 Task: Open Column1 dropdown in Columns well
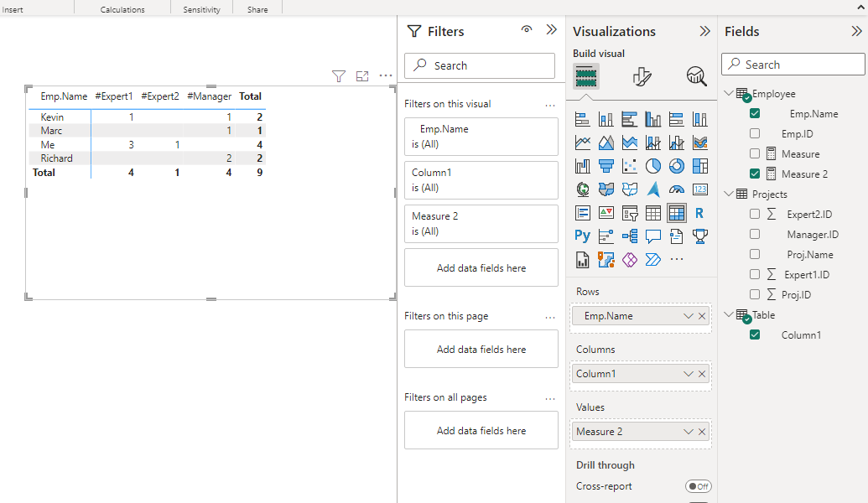pos(688,374)
